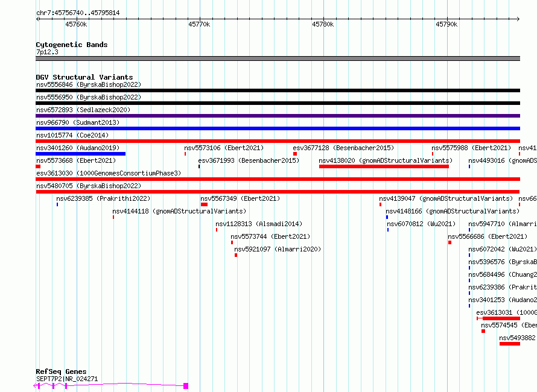The image size is (537, 392).
Task: Select the blue nsv966790 Sudmant2013 bar
Action: pos(278,128)
